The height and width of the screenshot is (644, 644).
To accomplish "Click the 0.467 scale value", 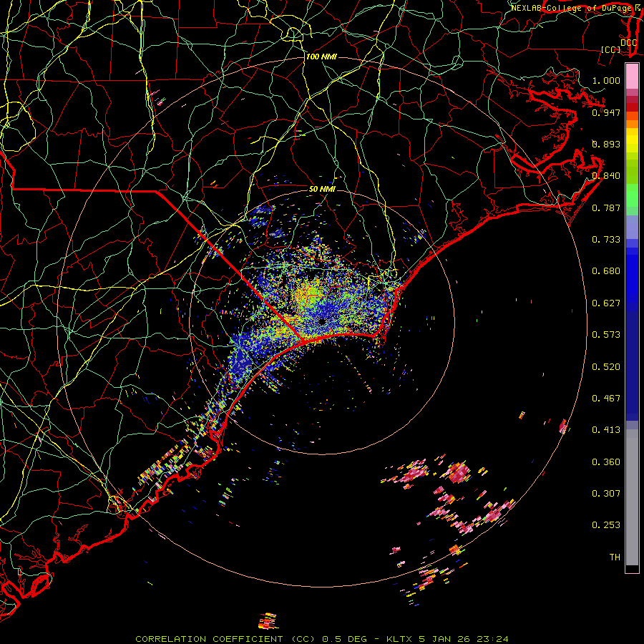I will pyautogui.click(x=606, y=399).
